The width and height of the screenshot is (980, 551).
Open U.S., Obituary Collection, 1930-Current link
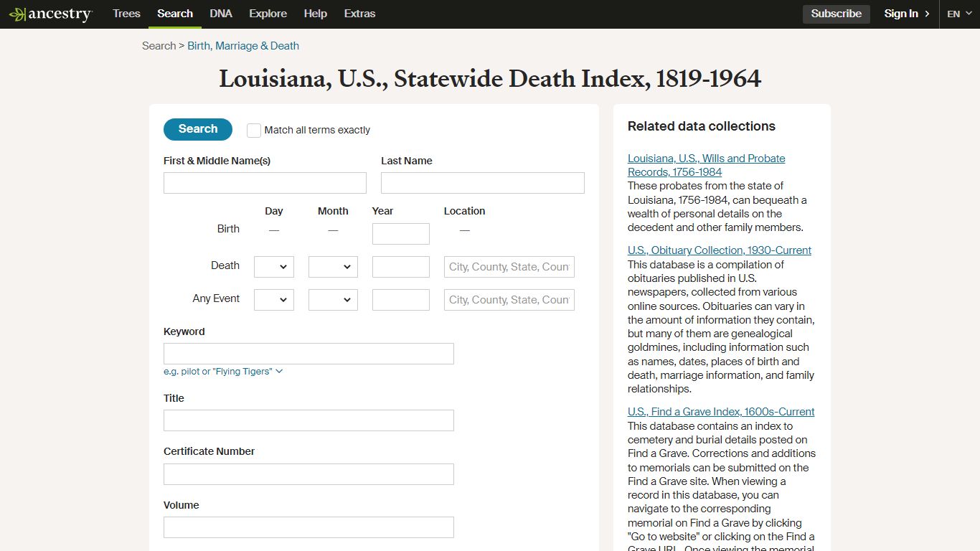720,250
